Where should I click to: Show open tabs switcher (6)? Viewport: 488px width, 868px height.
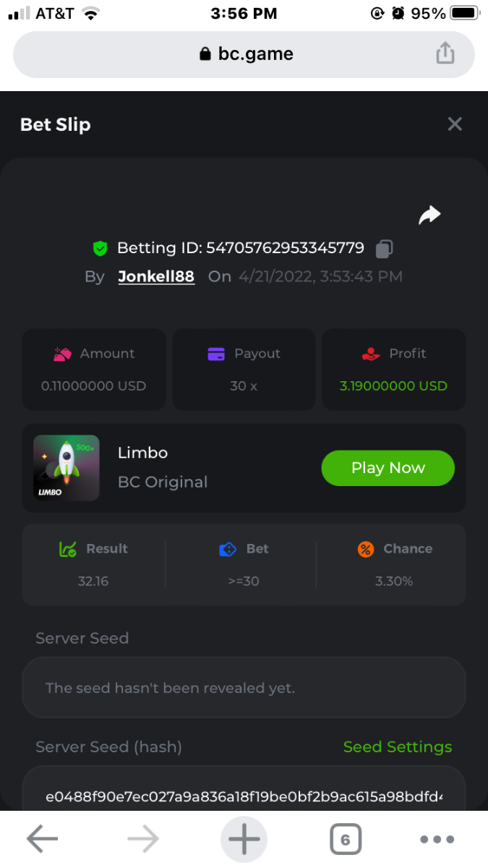345,840
